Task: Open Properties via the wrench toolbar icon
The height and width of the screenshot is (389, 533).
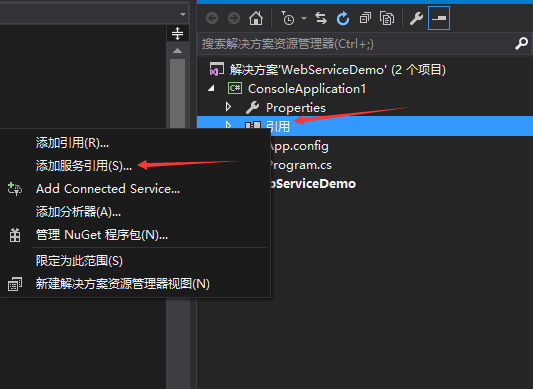Action: [x=416, y=18]
